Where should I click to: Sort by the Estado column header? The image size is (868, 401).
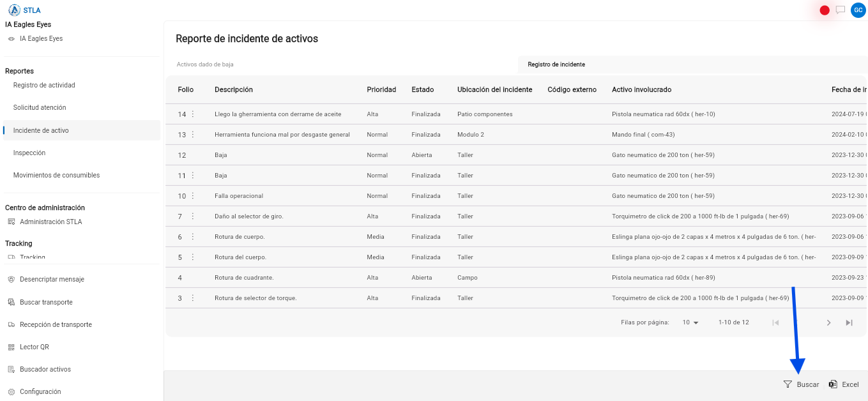(422, 89)
